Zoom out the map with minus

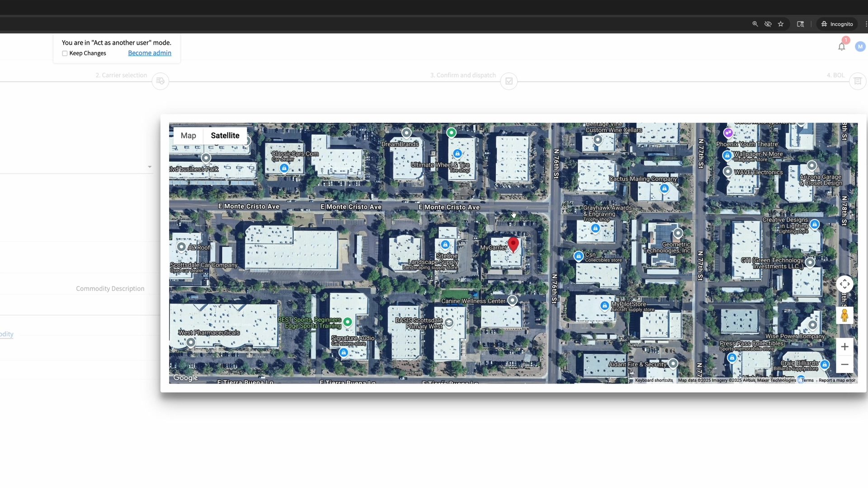click(844, 364)
